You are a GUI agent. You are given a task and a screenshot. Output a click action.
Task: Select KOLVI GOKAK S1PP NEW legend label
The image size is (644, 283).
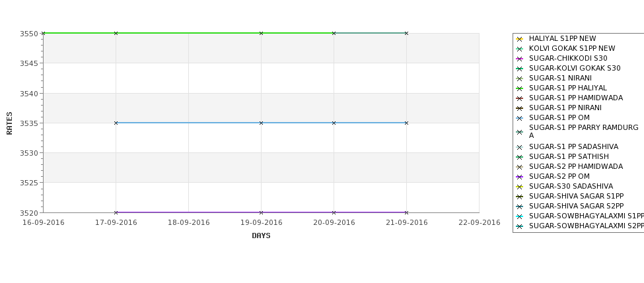[x=572, y=48]
